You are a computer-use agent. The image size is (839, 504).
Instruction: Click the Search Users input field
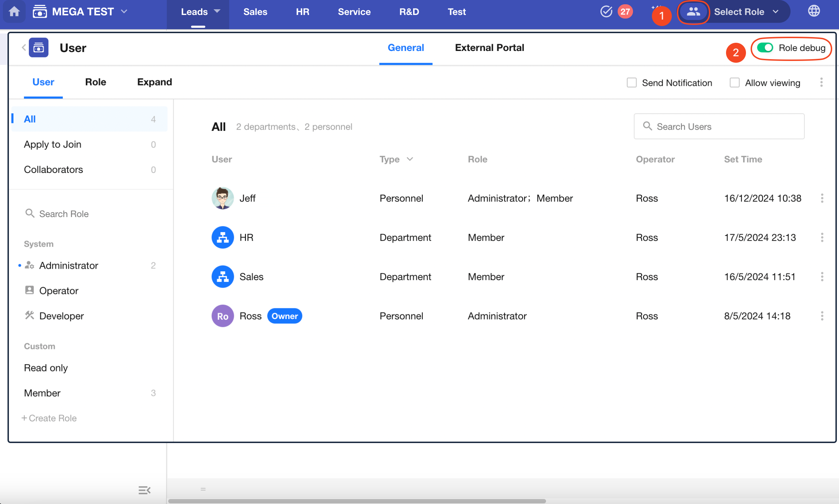coord(719,127)
